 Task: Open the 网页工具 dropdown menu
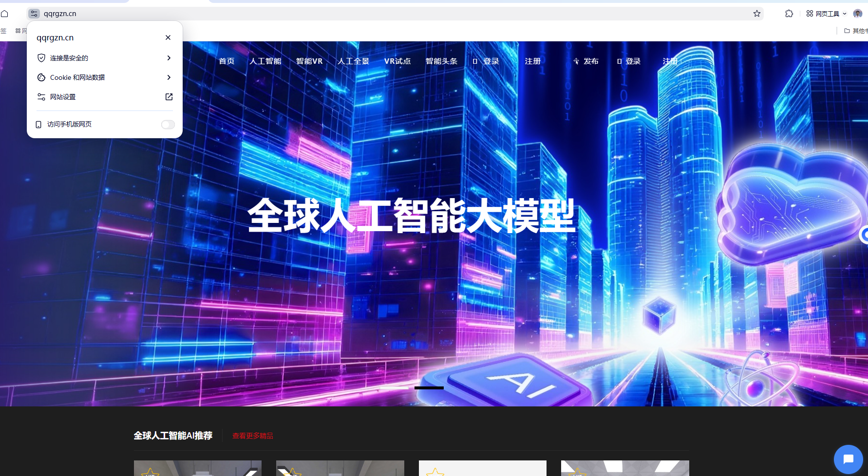point(826,14)
